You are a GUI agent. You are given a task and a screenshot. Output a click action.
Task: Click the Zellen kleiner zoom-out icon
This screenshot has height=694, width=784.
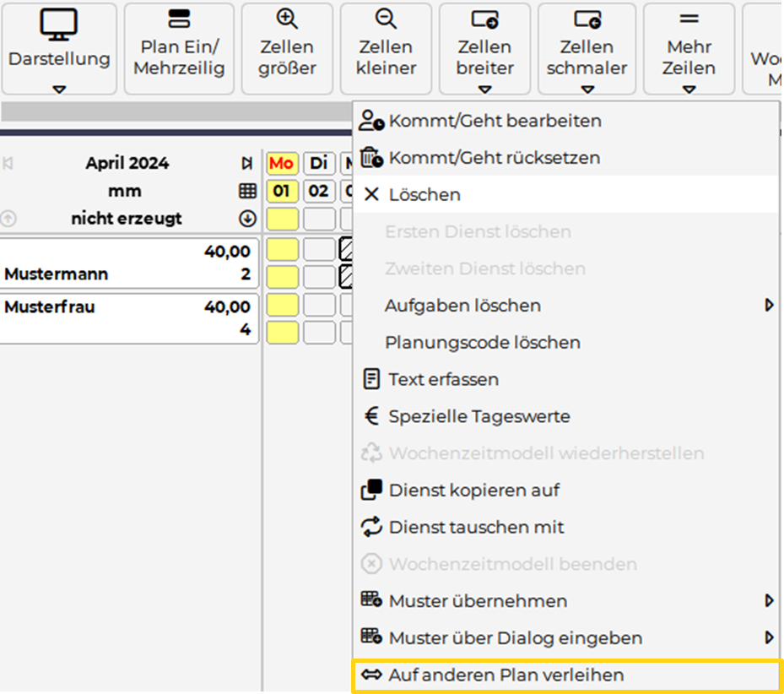coord(386,19)
